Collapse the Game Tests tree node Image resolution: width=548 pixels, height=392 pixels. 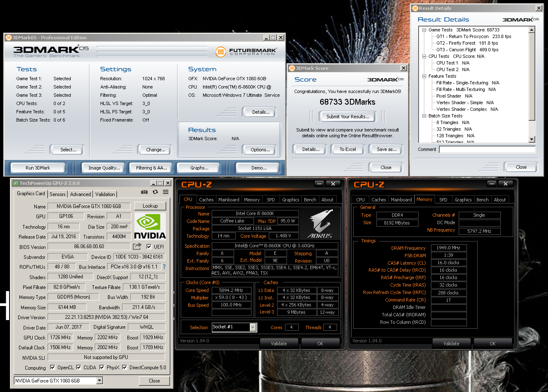[424, 30]
